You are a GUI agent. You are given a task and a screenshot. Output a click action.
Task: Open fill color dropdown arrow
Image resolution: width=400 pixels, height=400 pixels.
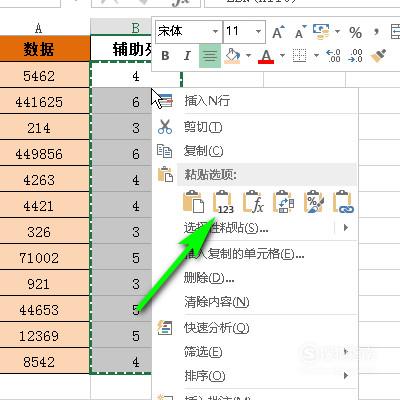click(248, 56)
